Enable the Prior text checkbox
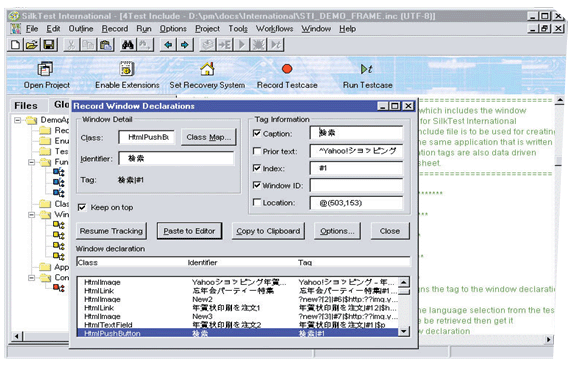574x365 pixels. coord(257,151)
